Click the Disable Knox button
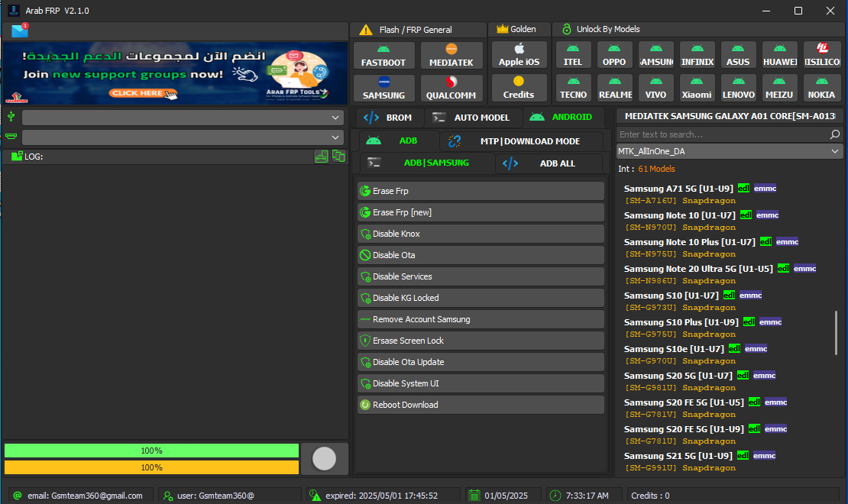Viewport: 848px width, 504px height. click(x=481, y=234)
